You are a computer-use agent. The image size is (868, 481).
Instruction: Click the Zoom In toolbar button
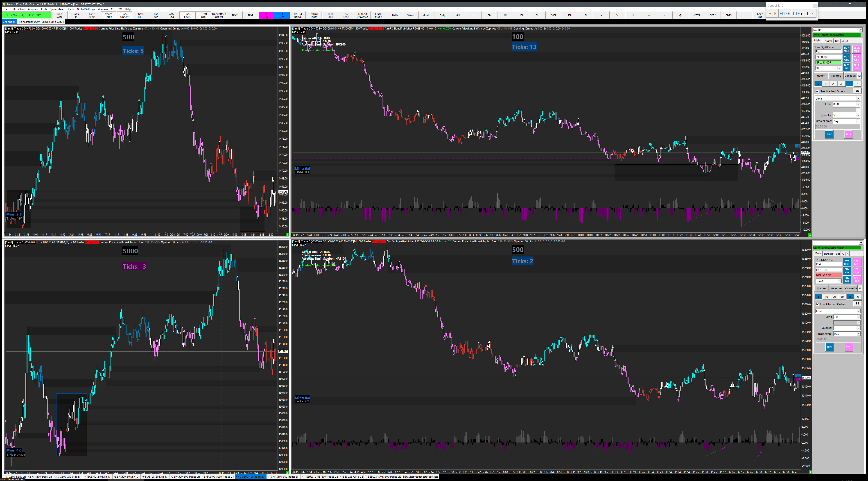point(76,15)
